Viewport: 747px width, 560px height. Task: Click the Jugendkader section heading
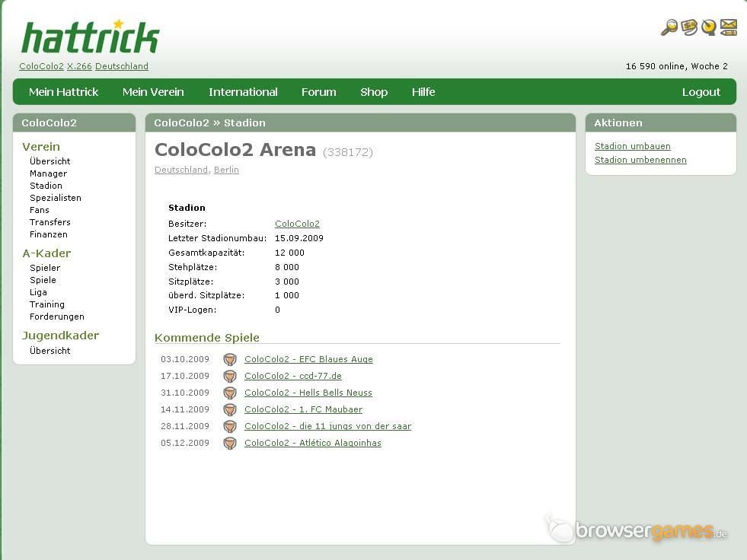point(60,336)
